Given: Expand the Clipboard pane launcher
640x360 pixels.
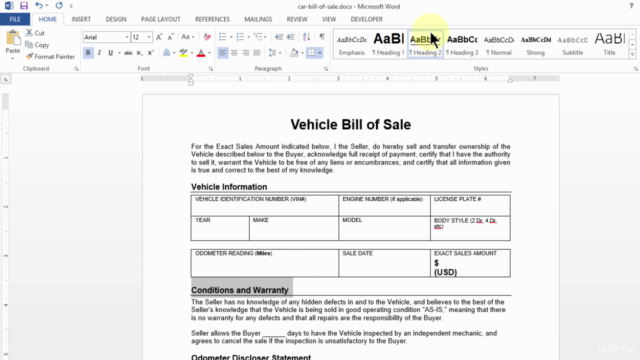Looking at the screenshot, I should tap(76, 69).
